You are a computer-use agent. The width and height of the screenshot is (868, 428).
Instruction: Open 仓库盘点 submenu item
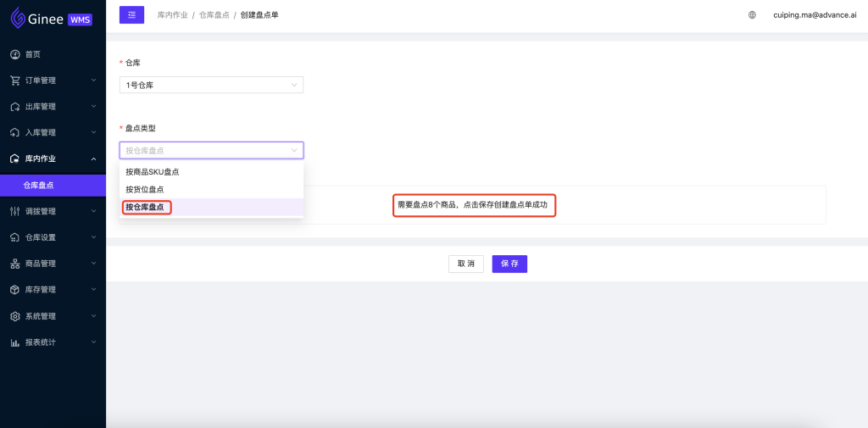click(53, 185)
